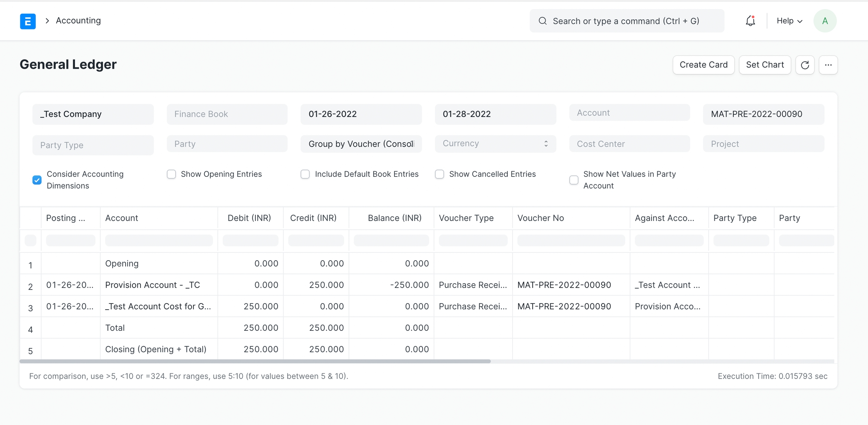Open the notifications bell icon
The image size is (868, 425).
750,21
